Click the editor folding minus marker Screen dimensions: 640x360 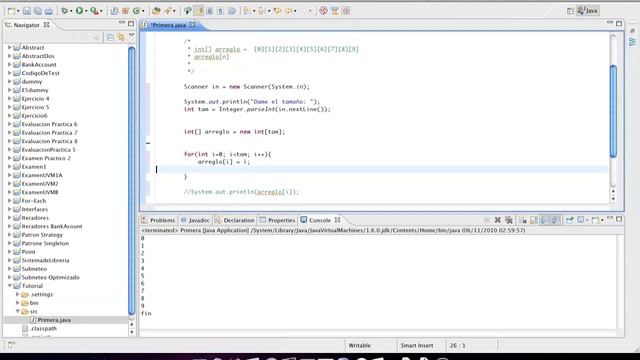pos(148,143)
